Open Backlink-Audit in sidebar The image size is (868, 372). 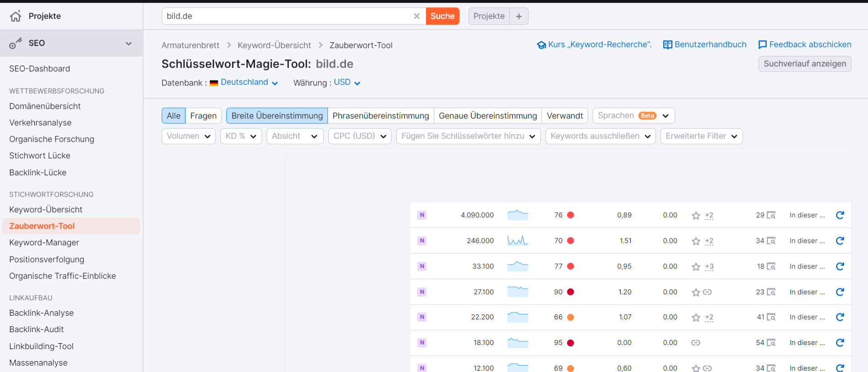[x=37, y=329]
